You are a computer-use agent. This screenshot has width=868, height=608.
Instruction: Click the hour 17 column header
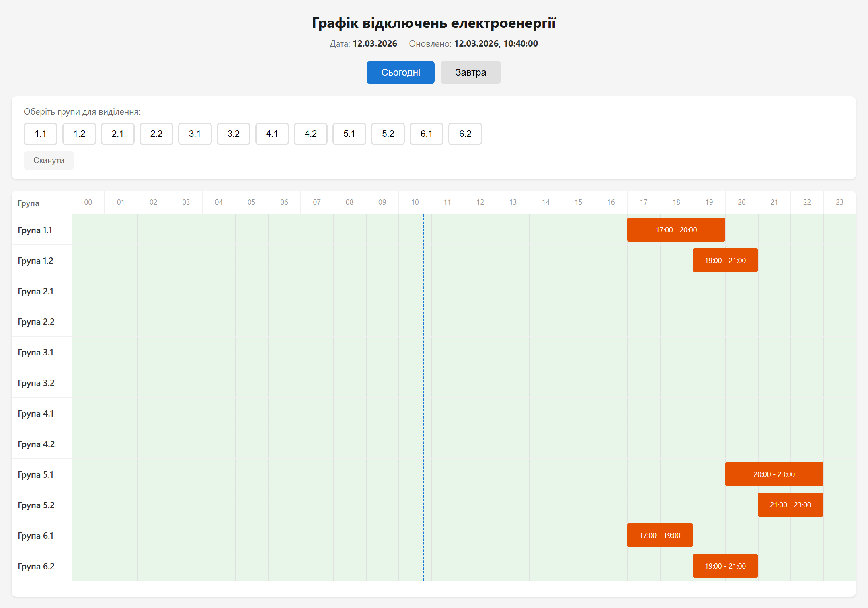pos(644,202)
